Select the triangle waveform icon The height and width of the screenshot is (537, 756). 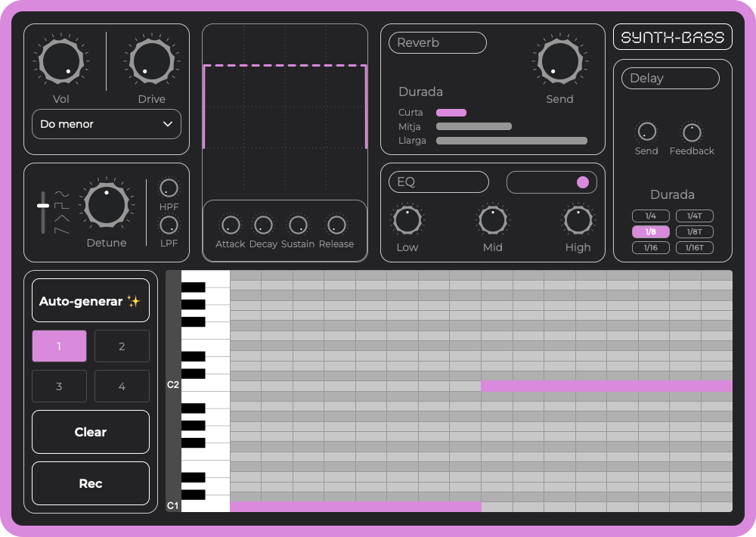point(62,219)
